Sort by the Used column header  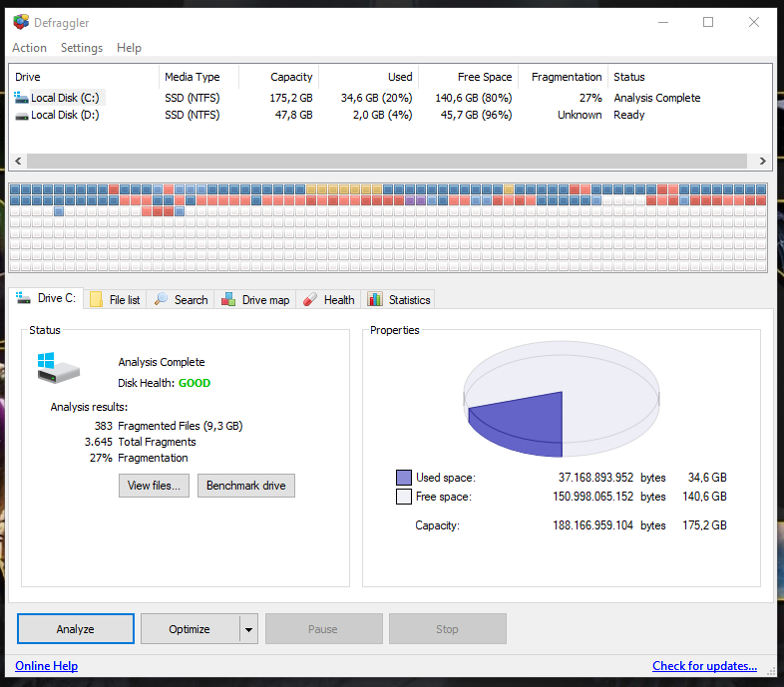click(x=368, y=77)
